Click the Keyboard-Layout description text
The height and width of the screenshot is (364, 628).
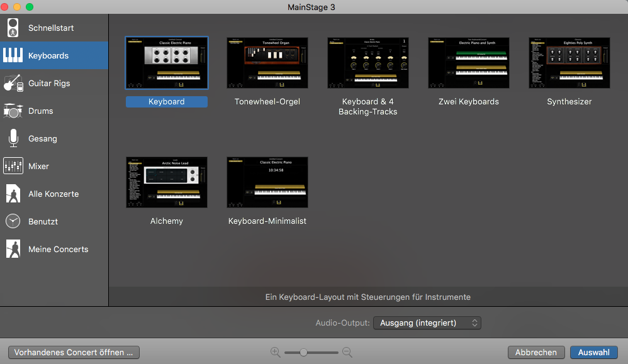point(367,297)
